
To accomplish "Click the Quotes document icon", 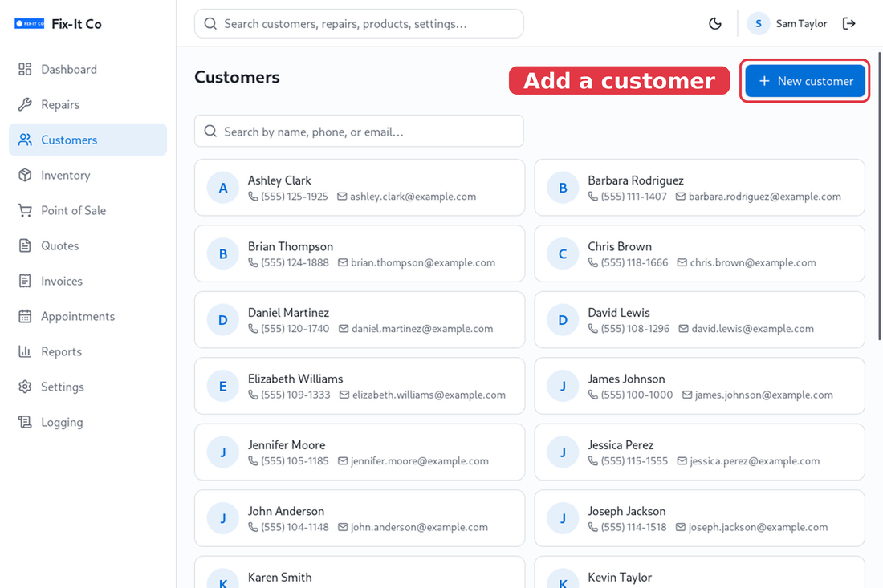I will tap(25, 246).
